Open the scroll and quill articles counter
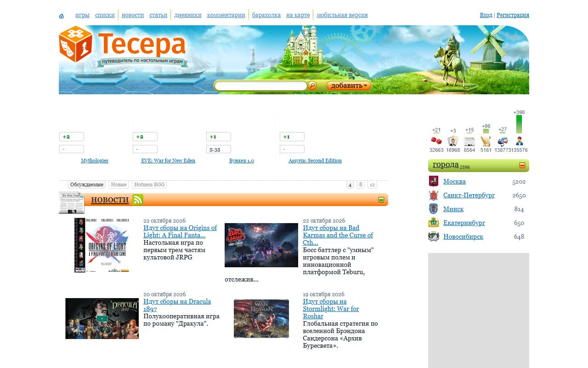The image size is (588, 368). (486, 141)
